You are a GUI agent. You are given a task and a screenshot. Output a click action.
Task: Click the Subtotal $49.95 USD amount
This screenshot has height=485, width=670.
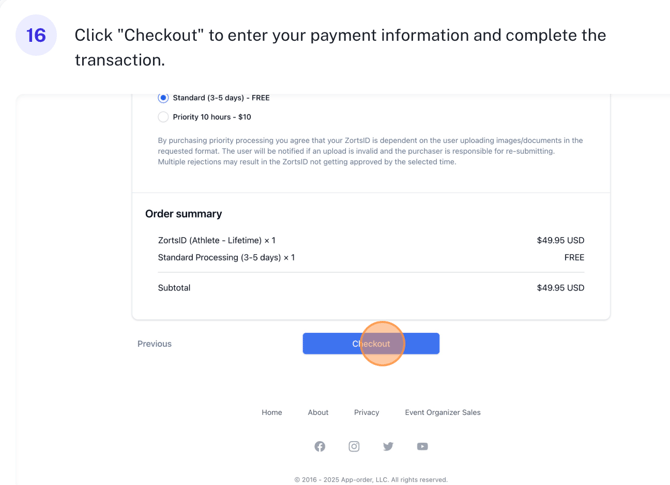[560, 288]
